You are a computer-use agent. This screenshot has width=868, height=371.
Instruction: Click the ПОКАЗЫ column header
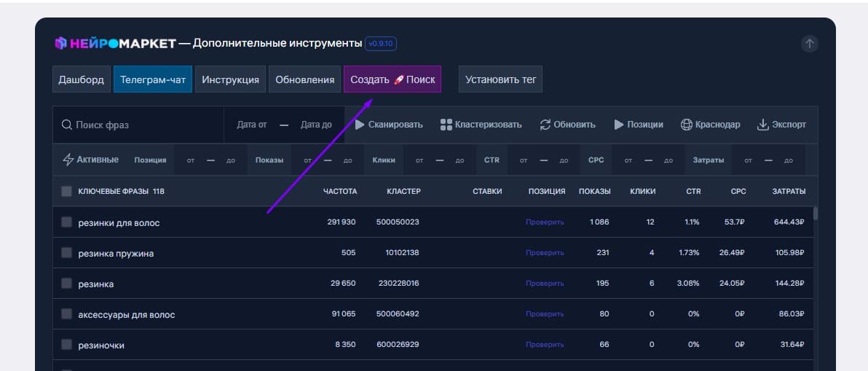[x=594, y=192]
